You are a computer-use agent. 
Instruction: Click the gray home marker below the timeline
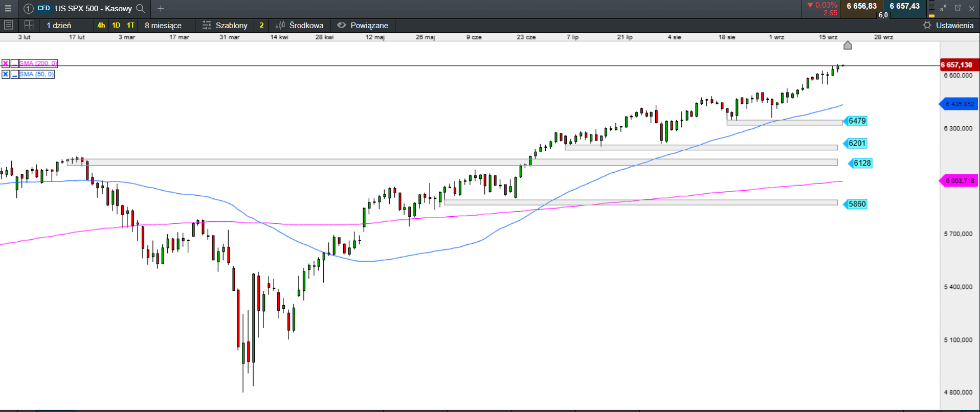tap(848, 45)
